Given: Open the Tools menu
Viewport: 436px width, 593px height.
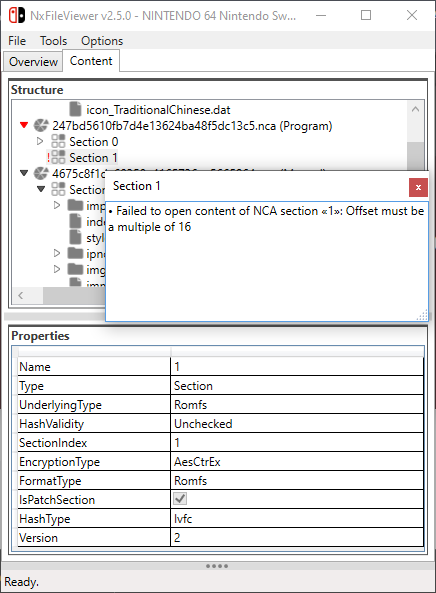Looking at the screenshot, I should [x=53, y=40].
